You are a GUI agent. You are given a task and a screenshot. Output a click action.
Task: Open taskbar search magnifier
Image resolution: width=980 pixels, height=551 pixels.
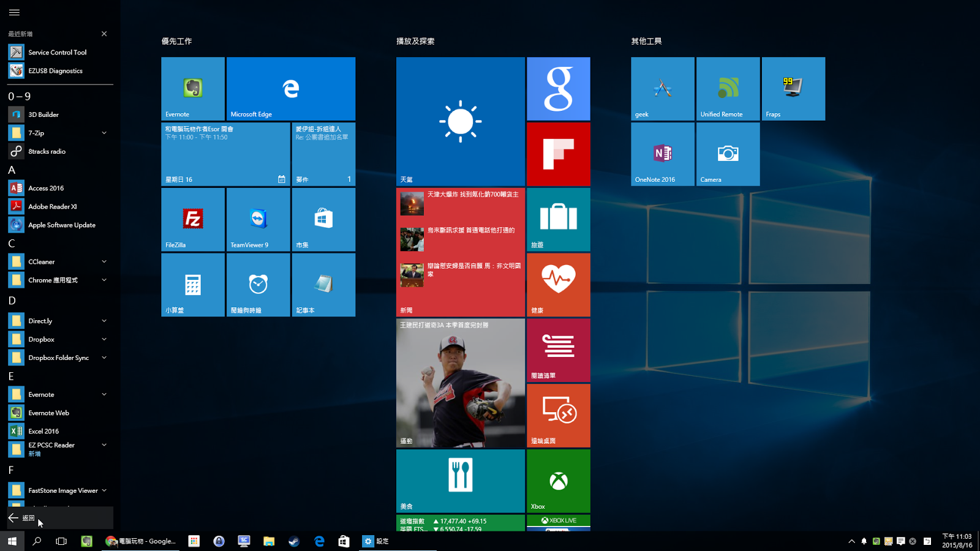(37, 541)
